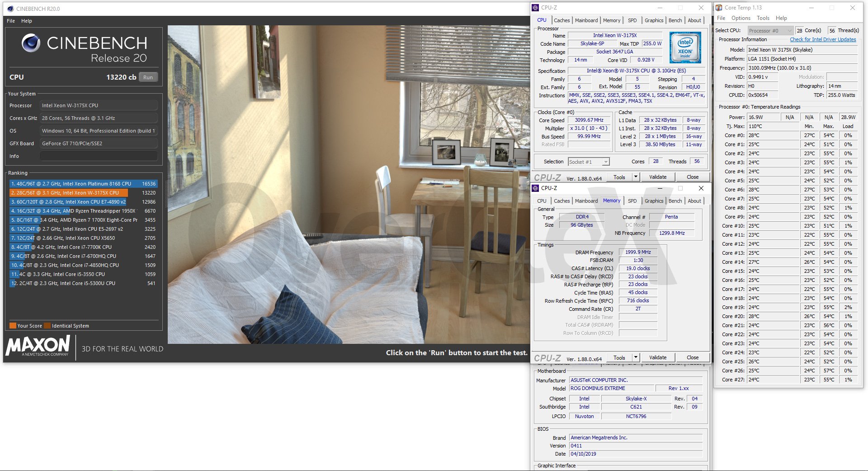Click the Cinebench logo sphere icon

click(31, 43)
